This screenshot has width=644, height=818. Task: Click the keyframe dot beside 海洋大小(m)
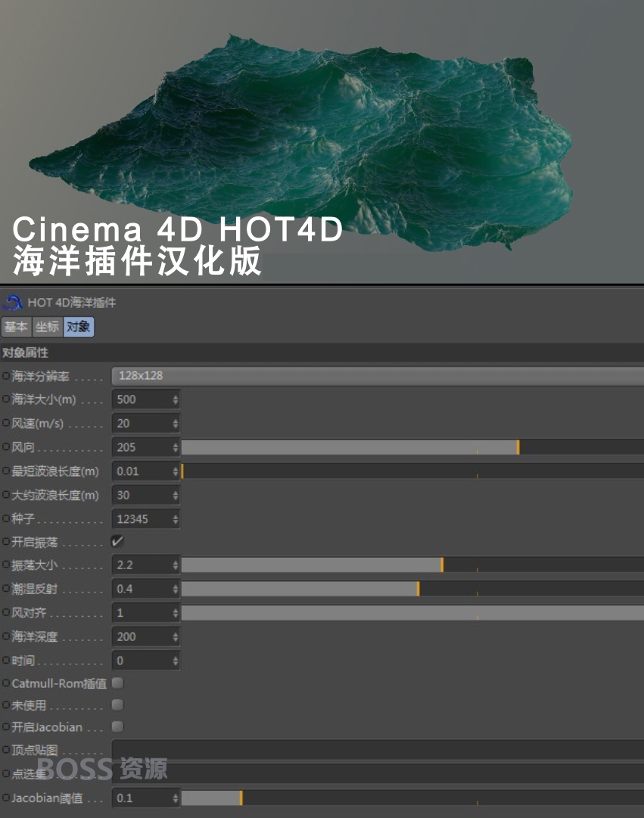(6, 400)
